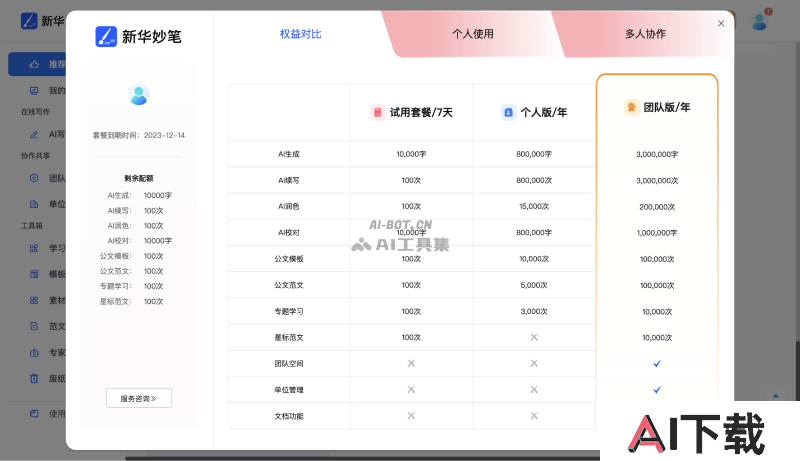
Task: Click the background page vertical scrollbar
Action: coord(797,370)
